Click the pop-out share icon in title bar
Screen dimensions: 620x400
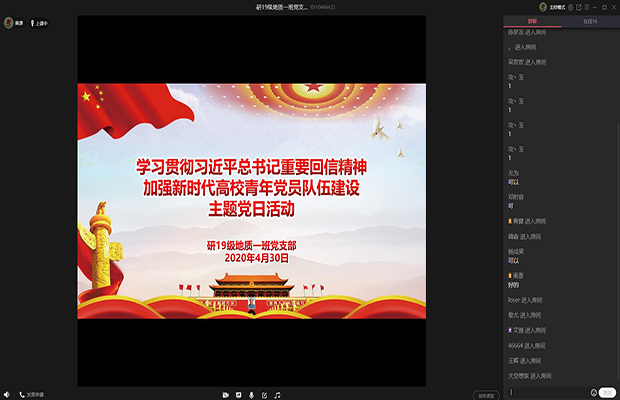coord(579,6)
